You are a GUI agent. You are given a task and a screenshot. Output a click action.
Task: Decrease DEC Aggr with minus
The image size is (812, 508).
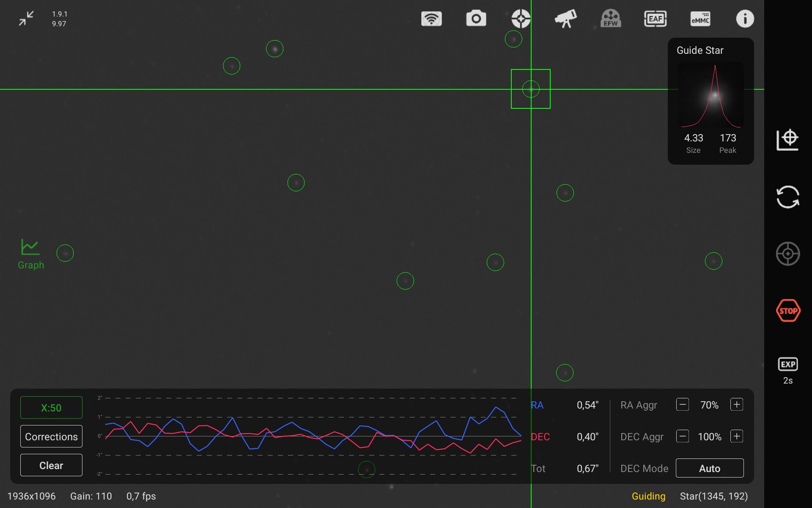pyautogui.click(x=683, y=436)
